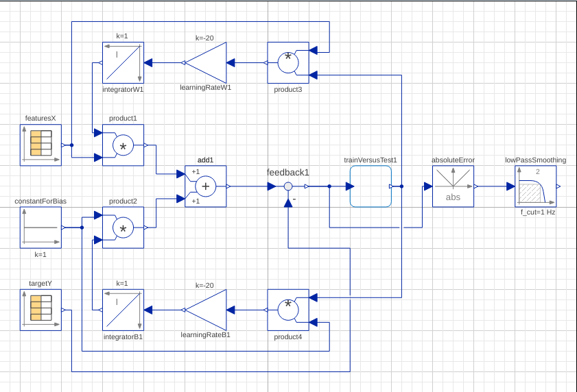Select the product2 multiplier block
Screen dimensions: 577x392
(x=123, y=228)
